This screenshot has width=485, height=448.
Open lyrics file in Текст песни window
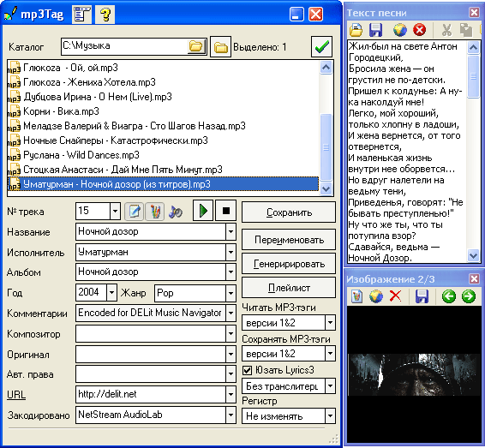356,30
